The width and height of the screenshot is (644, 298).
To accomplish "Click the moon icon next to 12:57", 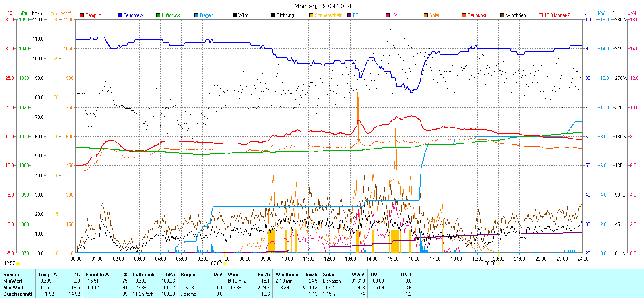I will 18,263.
